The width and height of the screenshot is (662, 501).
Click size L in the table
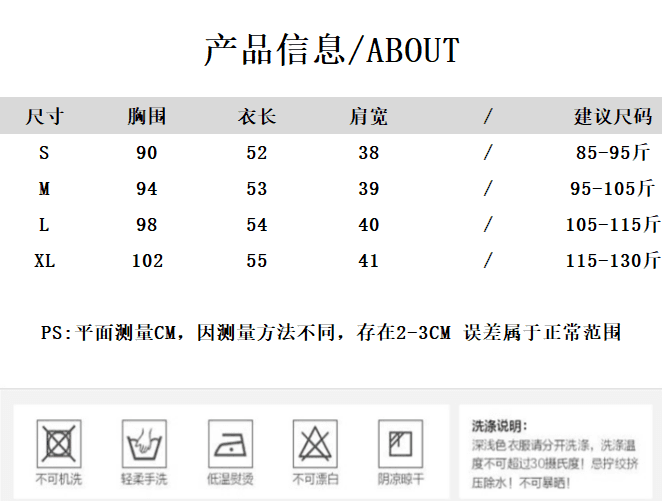[x=44, y=225]
